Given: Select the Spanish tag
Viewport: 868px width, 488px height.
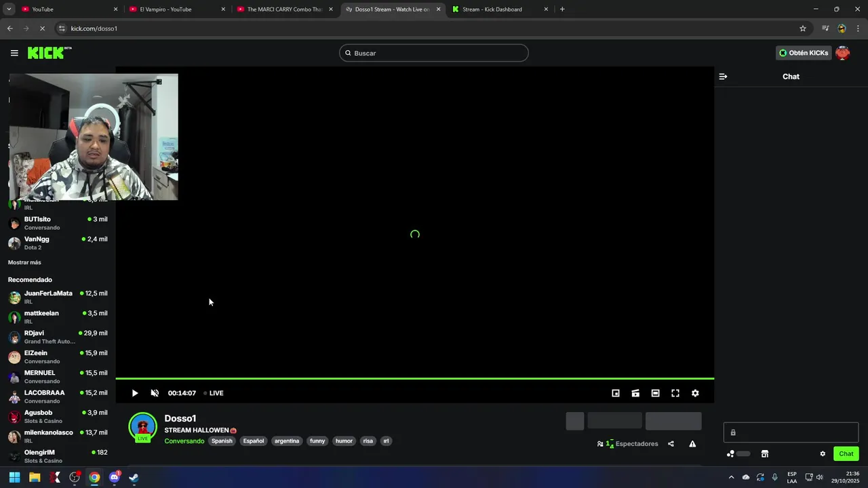Looking at the screenshot, I should click(222, 441).
